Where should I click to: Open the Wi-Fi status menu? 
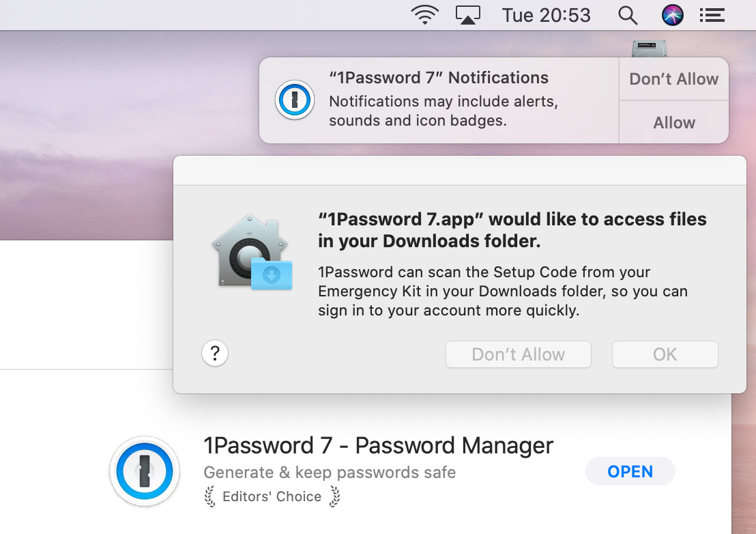[x=424, y=15]
